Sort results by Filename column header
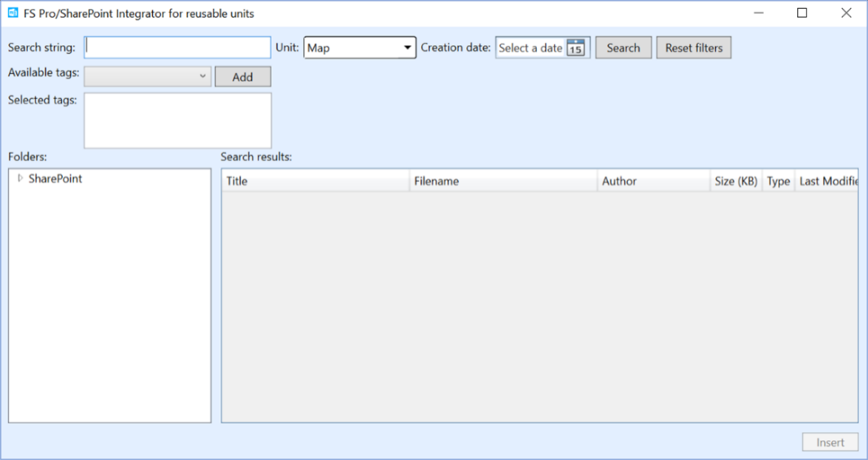 [504, 180]
